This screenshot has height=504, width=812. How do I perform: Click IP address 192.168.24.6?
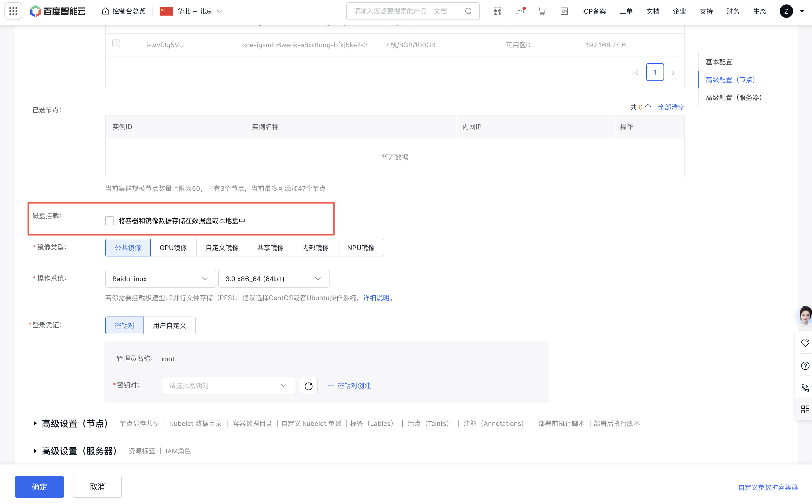pyautogui.click(x=605, y=45)
